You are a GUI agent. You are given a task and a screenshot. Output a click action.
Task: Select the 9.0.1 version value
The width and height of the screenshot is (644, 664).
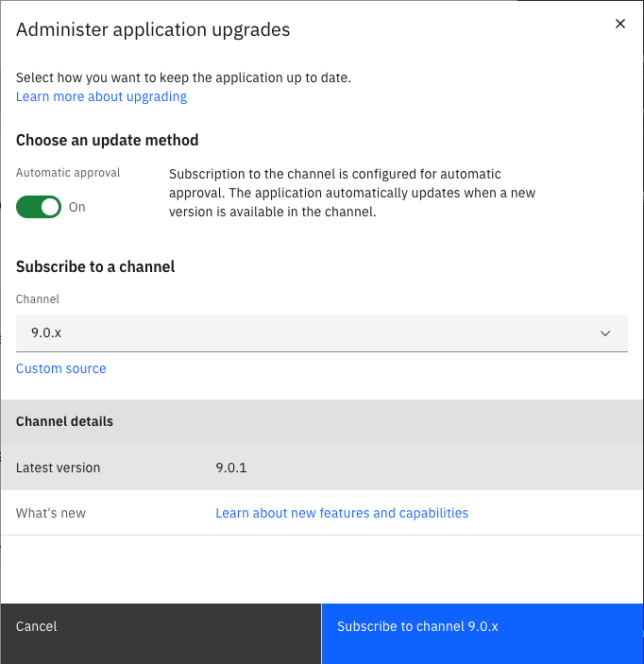[x=231, y=468]
